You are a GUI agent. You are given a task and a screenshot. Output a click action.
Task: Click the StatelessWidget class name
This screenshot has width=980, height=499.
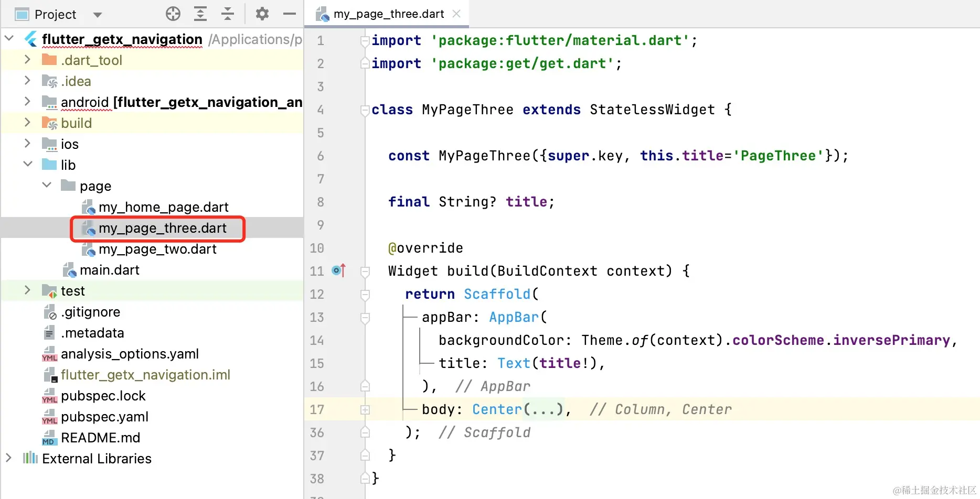[652, 109]
